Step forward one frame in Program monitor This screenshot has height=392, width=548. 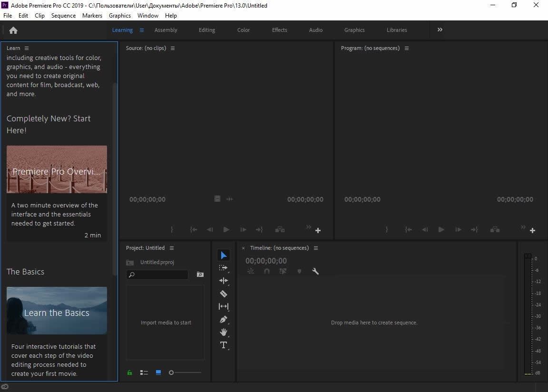coord(458,230)
